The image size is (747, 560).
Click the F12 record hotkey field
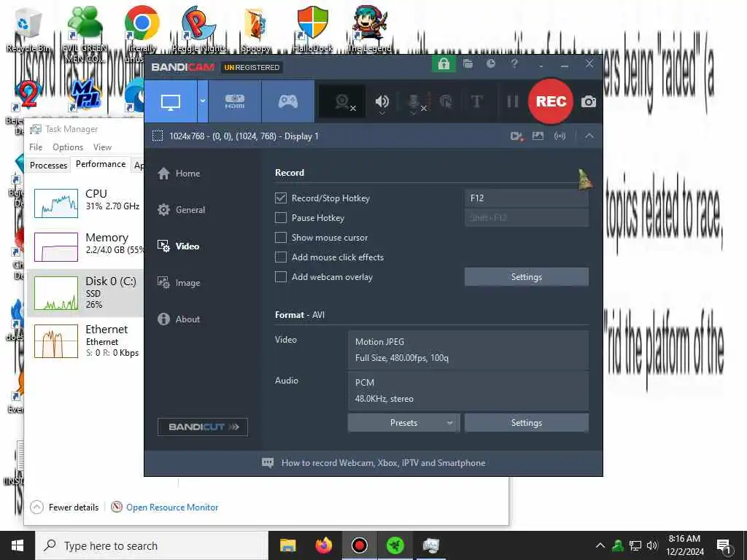[527, 198]
